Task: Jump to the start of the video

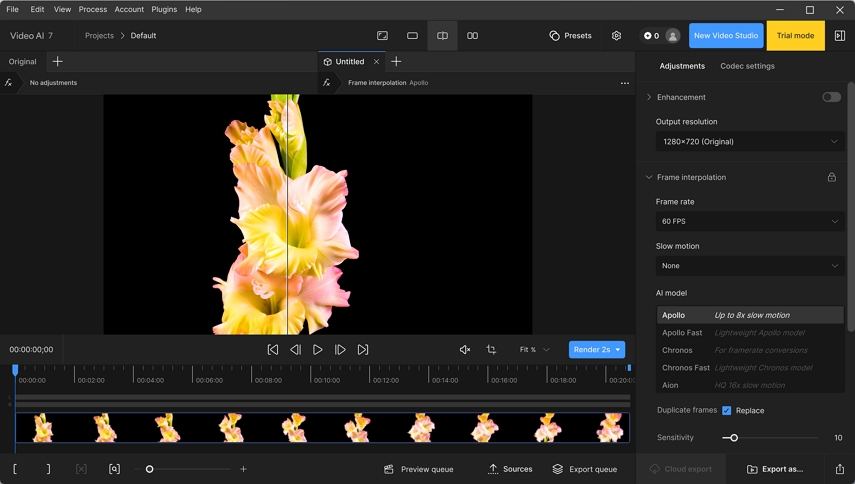Action: pyautogui.click(x=273, y=349)
